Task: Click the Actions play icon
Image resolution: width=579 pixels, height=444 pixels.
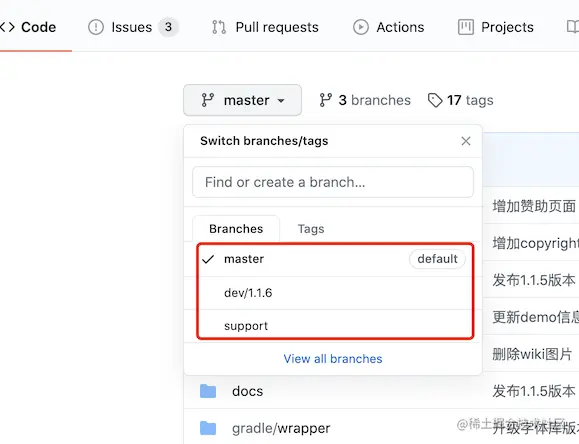Action: (x=361, y=27)
